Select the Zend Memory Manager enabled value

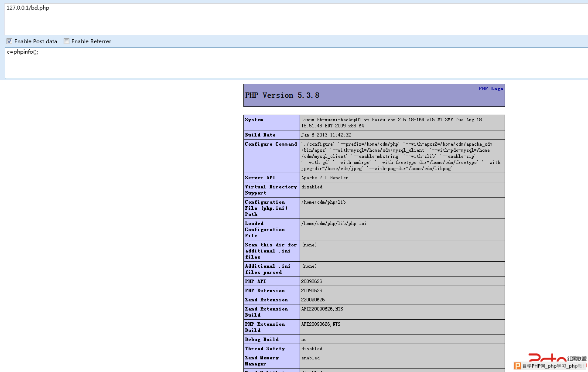[x=311, y=358]
